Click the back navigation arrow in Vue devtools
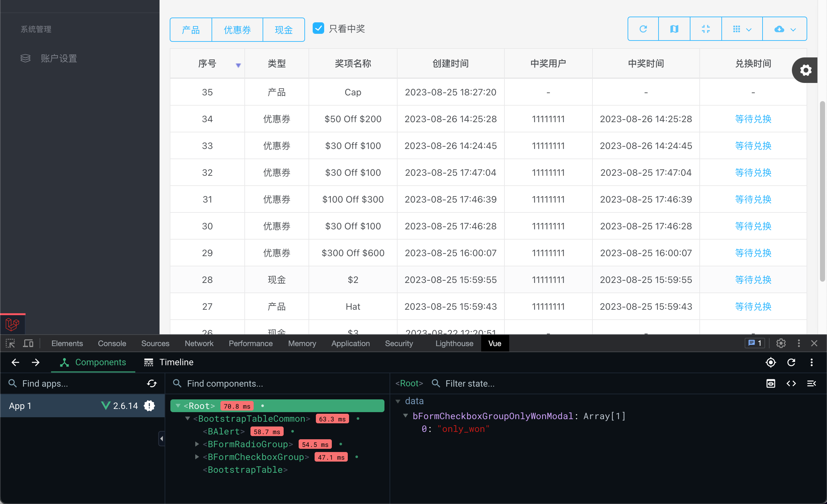The height and width of the screenshot is (504, 827). [15, 362]
